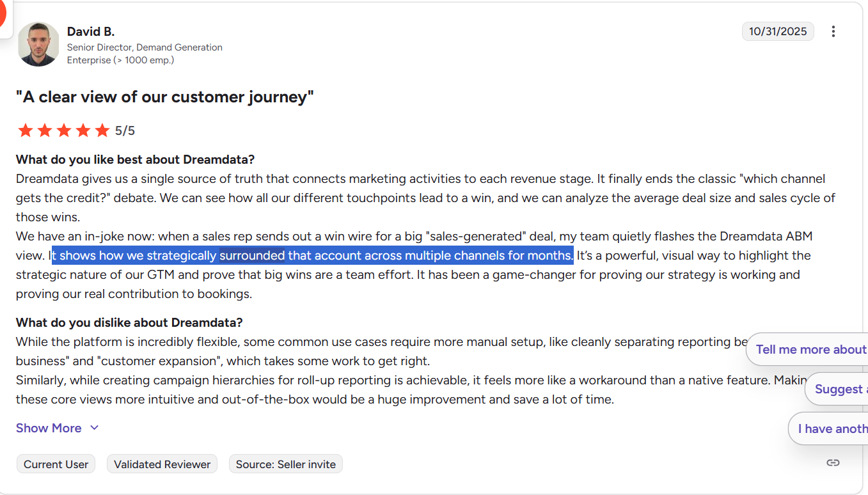Select the first rating star
Viewport: 868px width, 495px height.
point(26,130)
